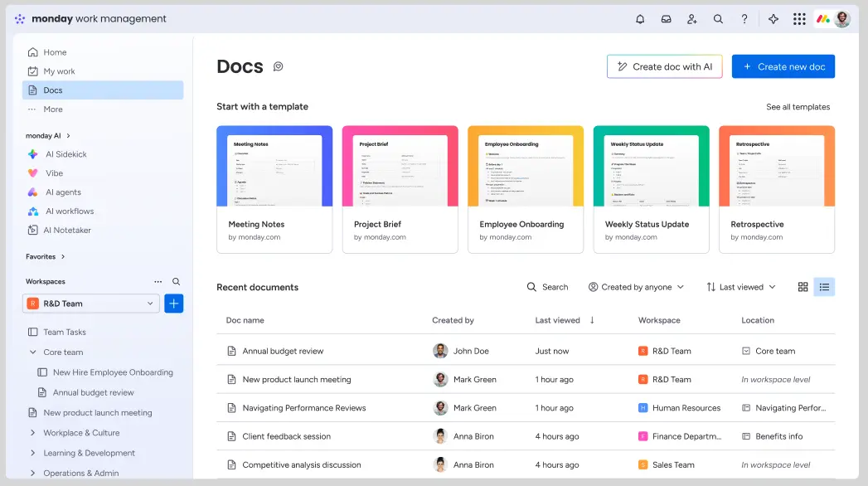Click Annual budget review document icon in table
This screenshot has width=868, height=486.
tap(232, 351)
